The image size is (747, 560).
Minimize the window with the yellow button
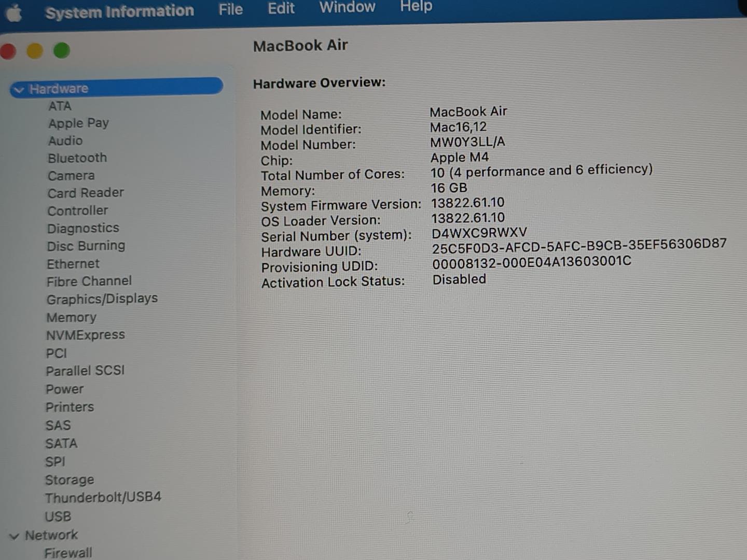point(35,51)
